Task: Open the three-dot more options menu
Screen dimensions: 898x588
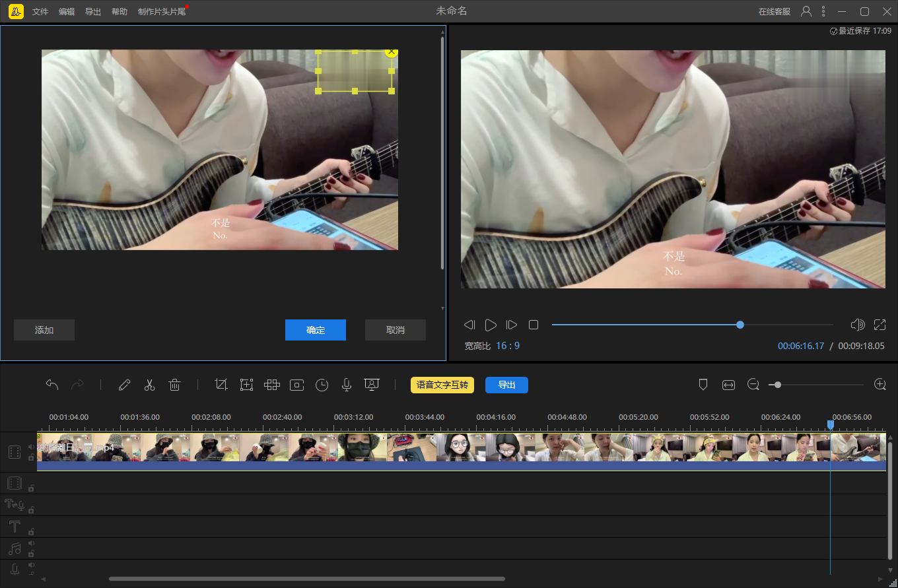Action: pos(823,11)
